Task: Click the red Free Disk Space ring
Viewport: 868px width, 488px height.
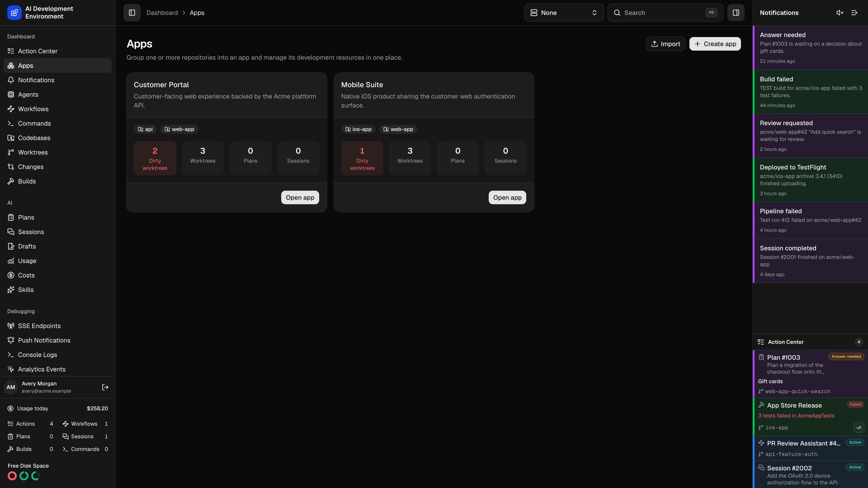Action: click(x=12, y=476)
